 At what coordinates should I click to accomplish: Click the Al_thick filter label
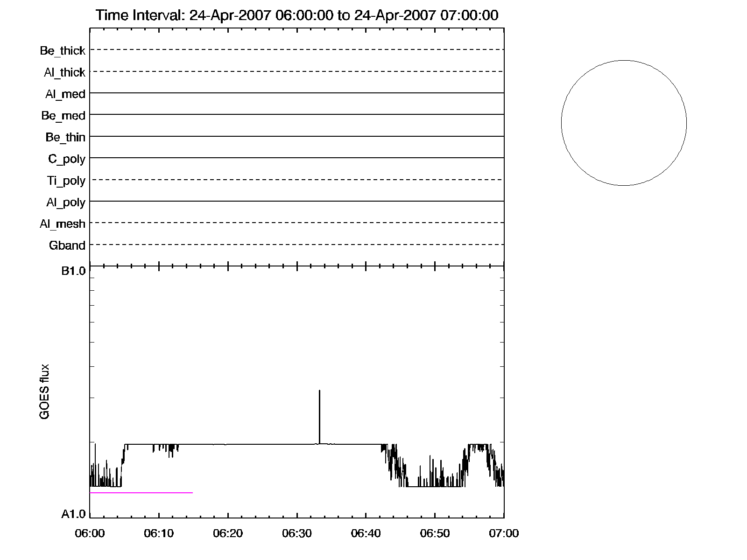(x=64, y=72)
